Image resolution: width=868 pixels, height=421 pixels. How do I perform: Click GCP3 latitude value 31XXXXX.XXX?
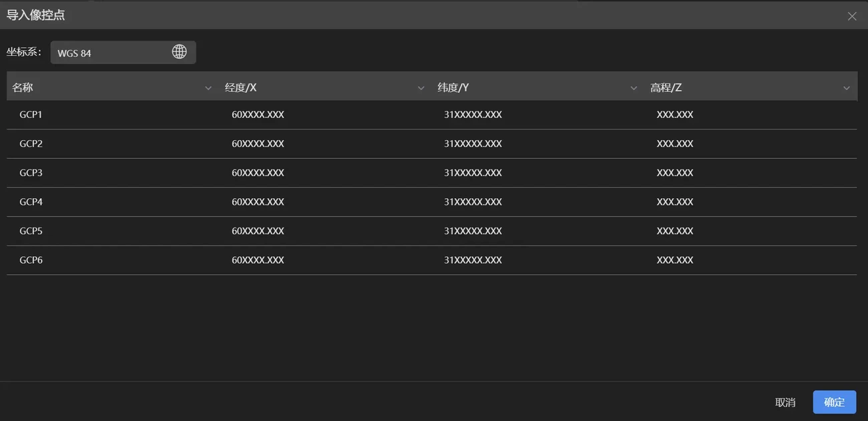pos(473,173)
